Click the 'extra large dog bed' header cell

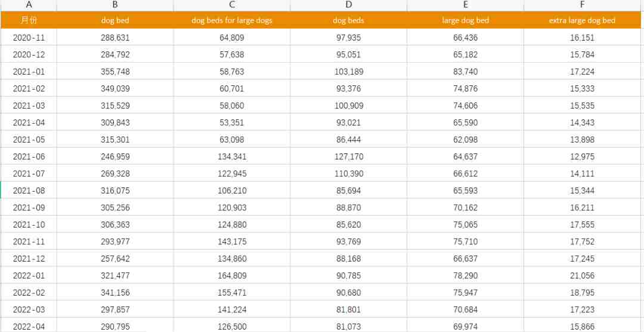pyautogui.click(x=582, y=20)
